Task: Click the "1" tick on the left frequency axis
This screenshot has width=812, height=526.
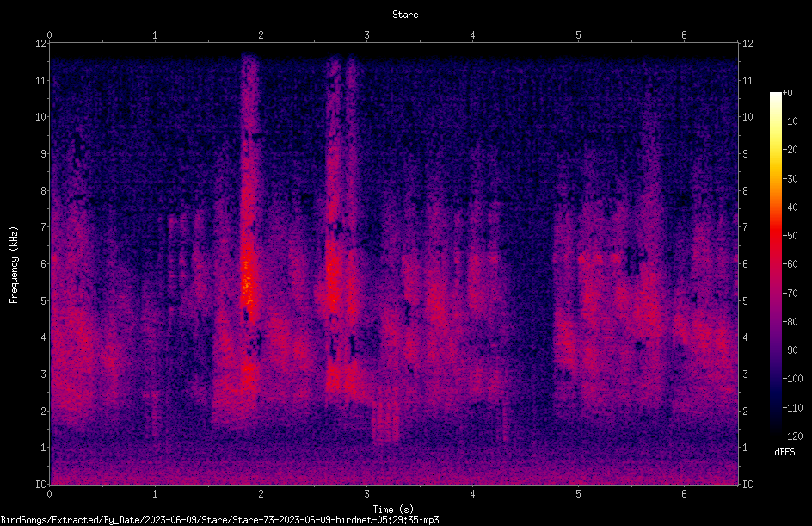Action: coord(43,448)
